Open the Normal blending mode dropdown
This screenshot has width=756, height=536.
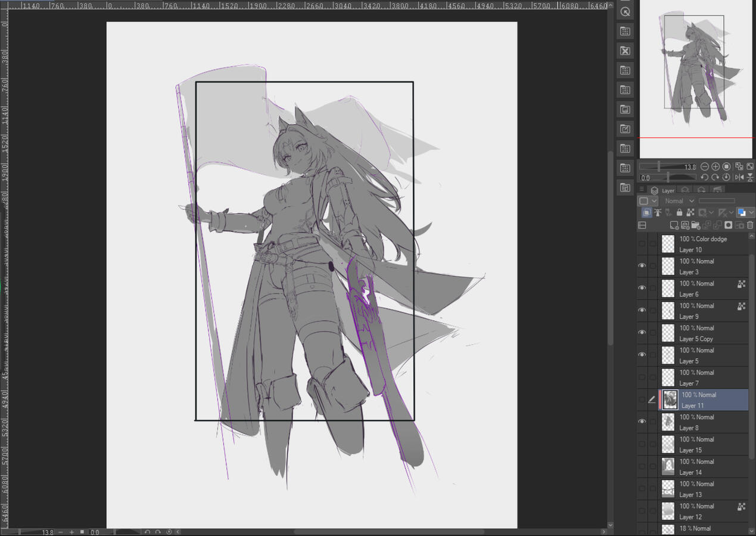click(679, 200)
